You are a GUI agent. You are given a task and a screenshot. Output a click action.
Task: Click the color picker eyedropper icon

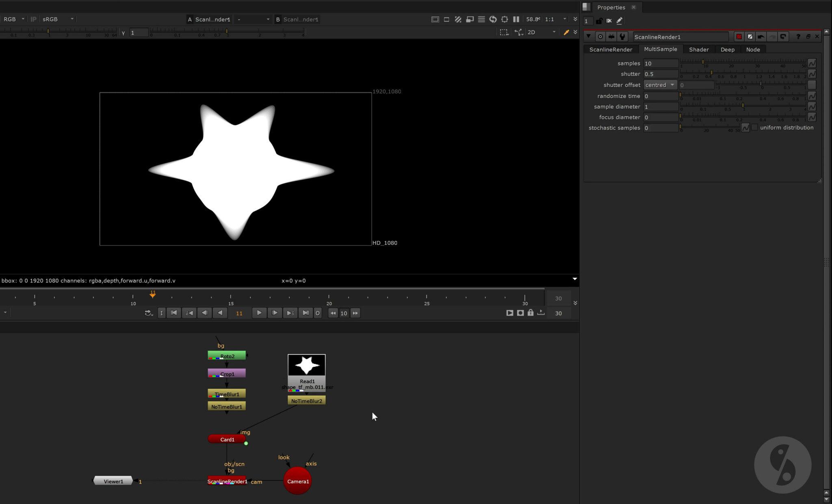[566, 32]
